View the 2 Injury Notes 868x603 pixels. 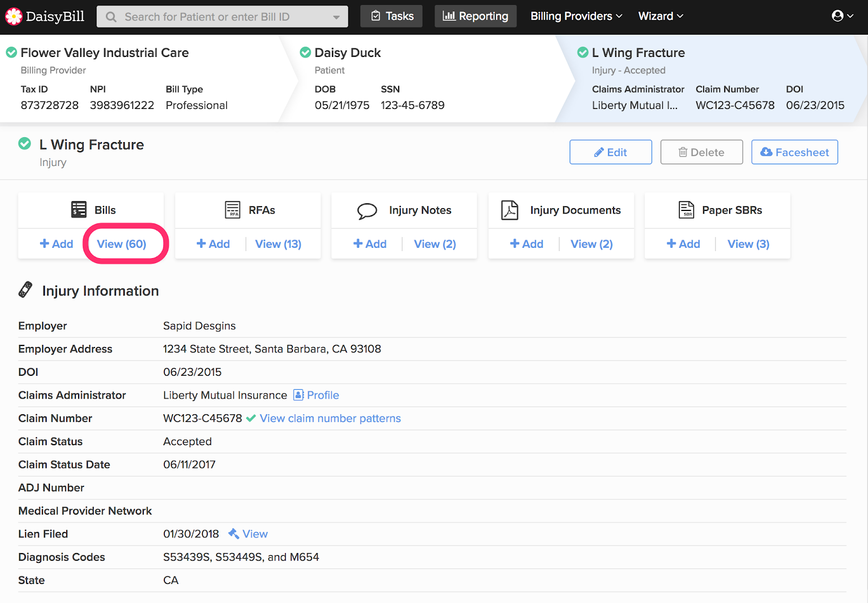pos(435,244)
